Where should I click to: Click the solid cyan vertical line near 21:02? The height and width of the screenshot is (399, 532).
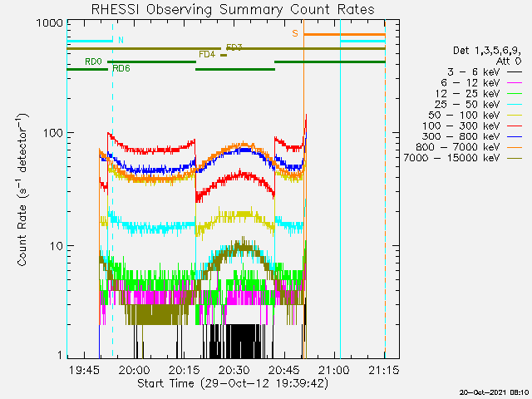coord(340,189)
